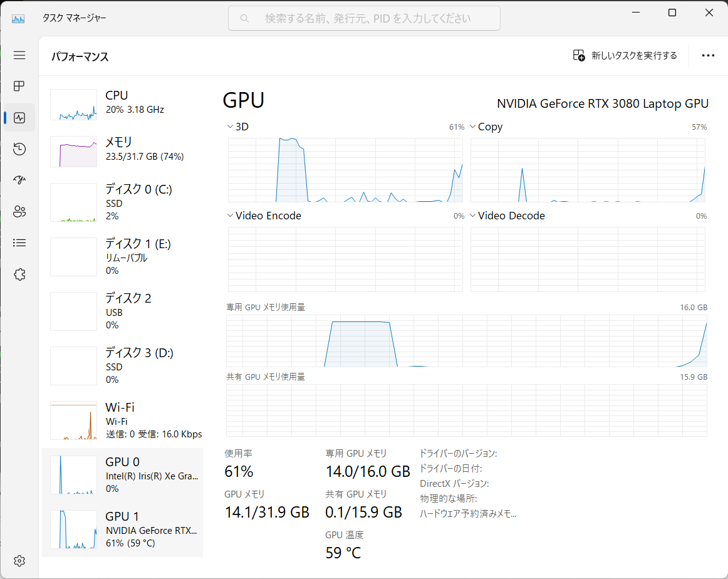Click the Copy usage graph
728x579 pixels.
click(588, 170)
